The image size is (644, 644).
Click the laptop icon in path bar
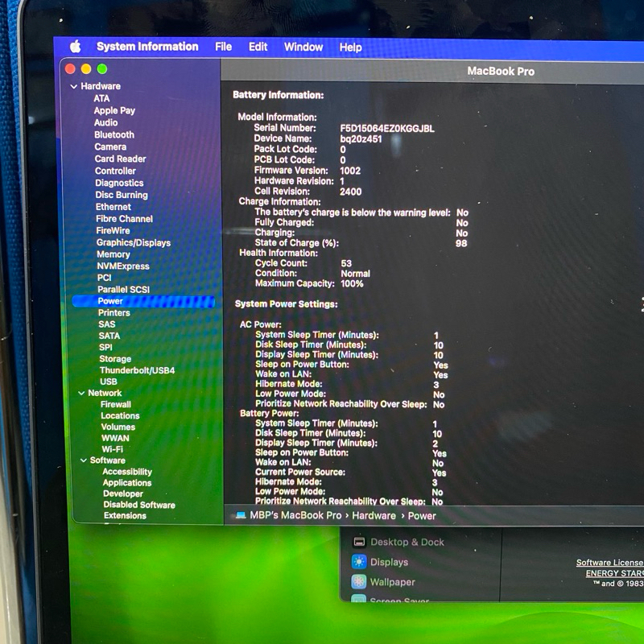pyautogui.click(x=241, y=515)
